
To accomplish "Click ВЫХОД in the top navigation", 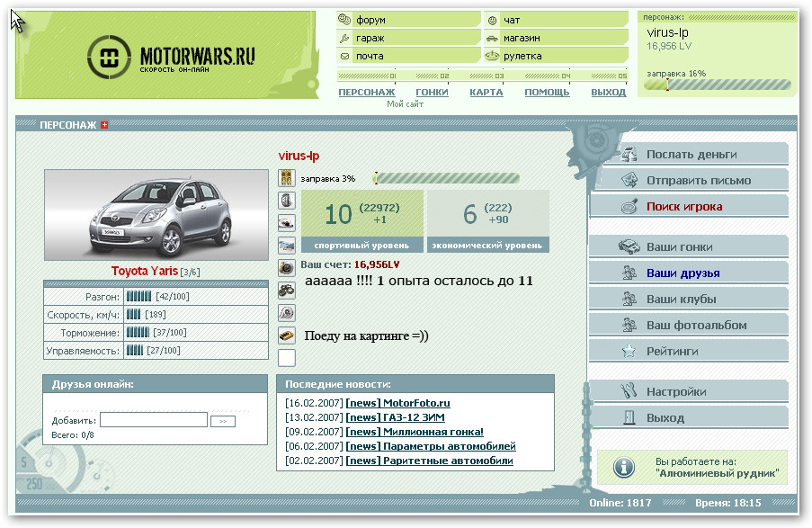I will pos(609,93).
